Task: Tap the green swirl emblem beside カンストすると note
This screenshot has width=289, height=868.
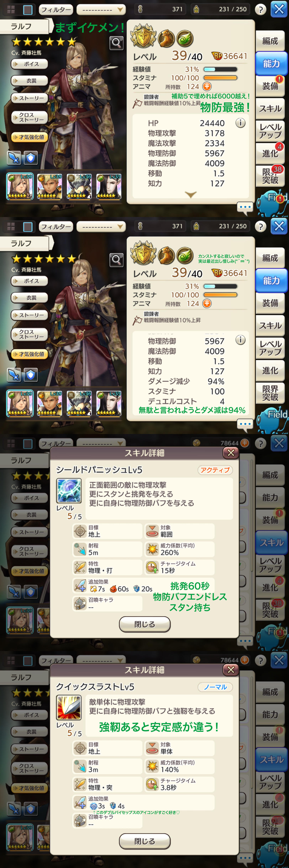Action: click(x=185, y=255)
